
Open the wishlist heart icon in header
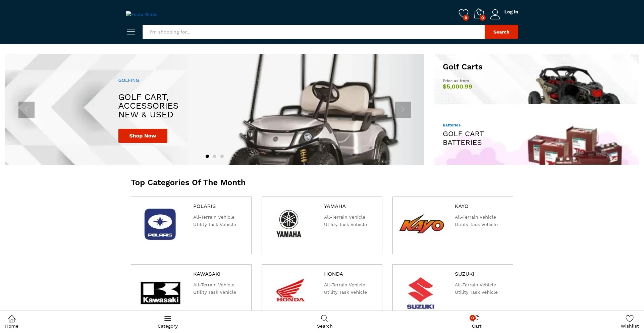464,14
